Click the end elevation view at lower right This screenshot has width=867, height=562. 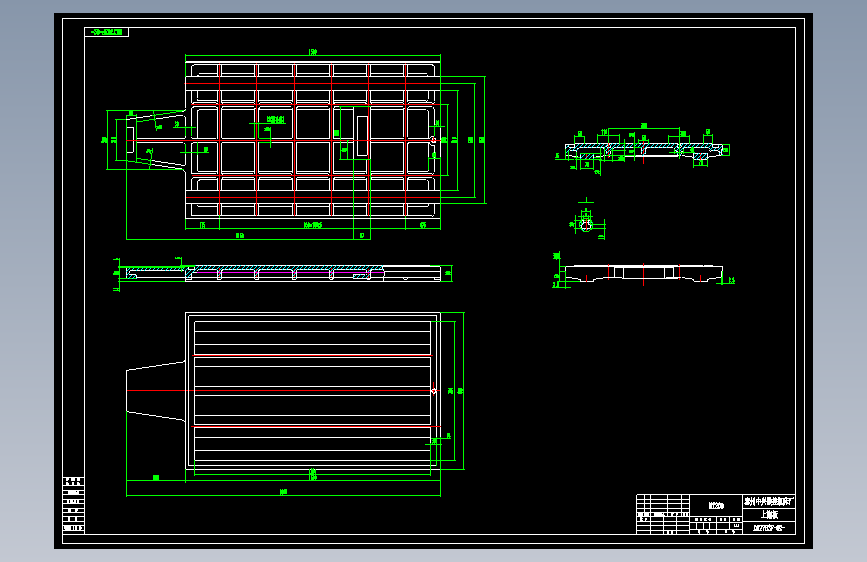tap(644, 274)
